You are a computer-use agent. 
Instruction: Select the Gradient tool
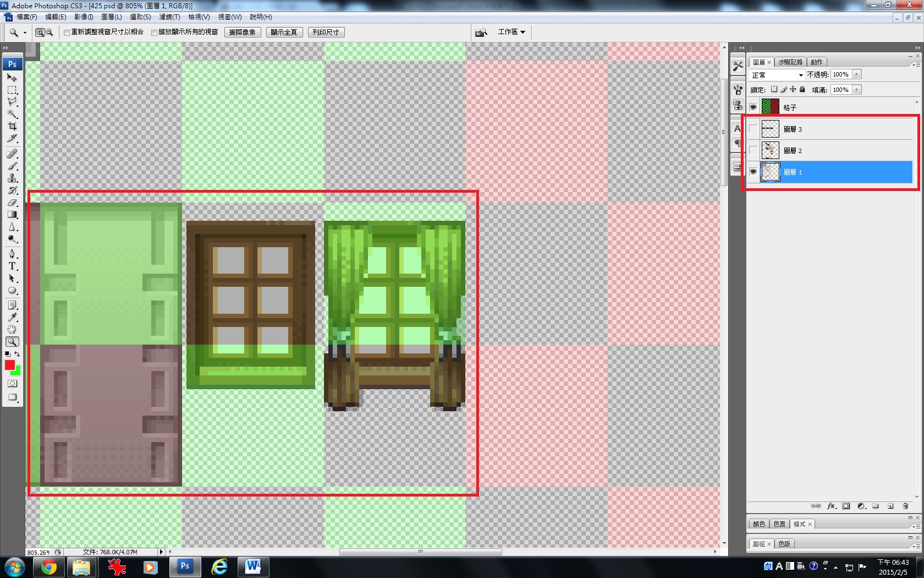coord(12,214)
